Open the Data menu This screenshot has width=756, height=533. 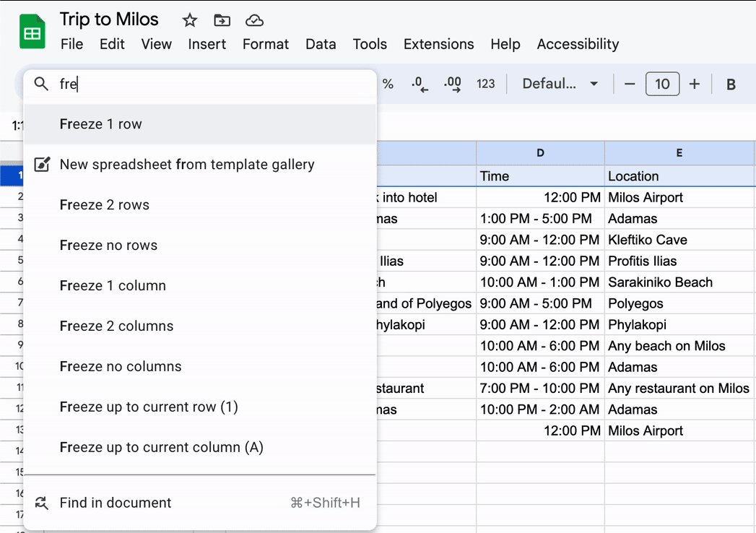click(x=321, y=44)
